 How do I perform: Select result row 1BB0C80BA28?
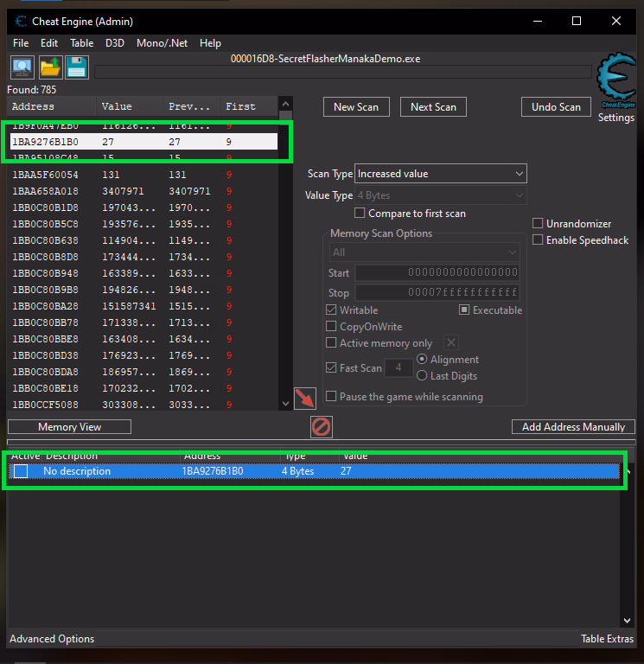(144, 306)
